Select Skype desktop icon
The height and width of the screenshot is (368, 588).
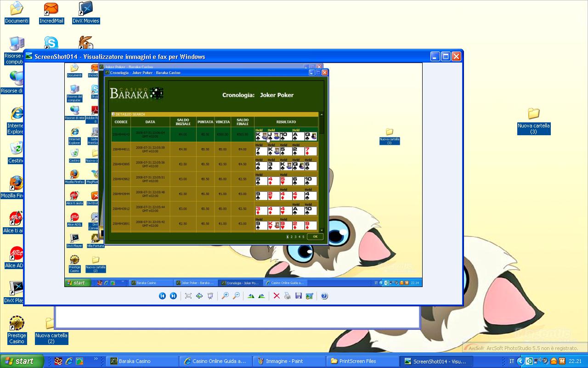point(51,44)
